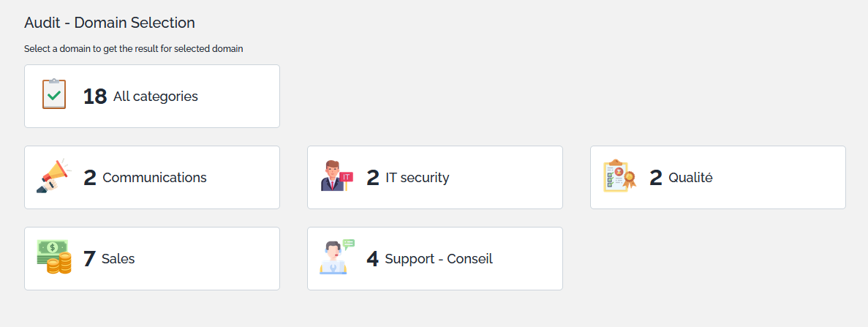Pick the "Support - Conseil" domain label
Image resolution: width=868 pixels, height=327 pixels.
[x=439, y=259]
